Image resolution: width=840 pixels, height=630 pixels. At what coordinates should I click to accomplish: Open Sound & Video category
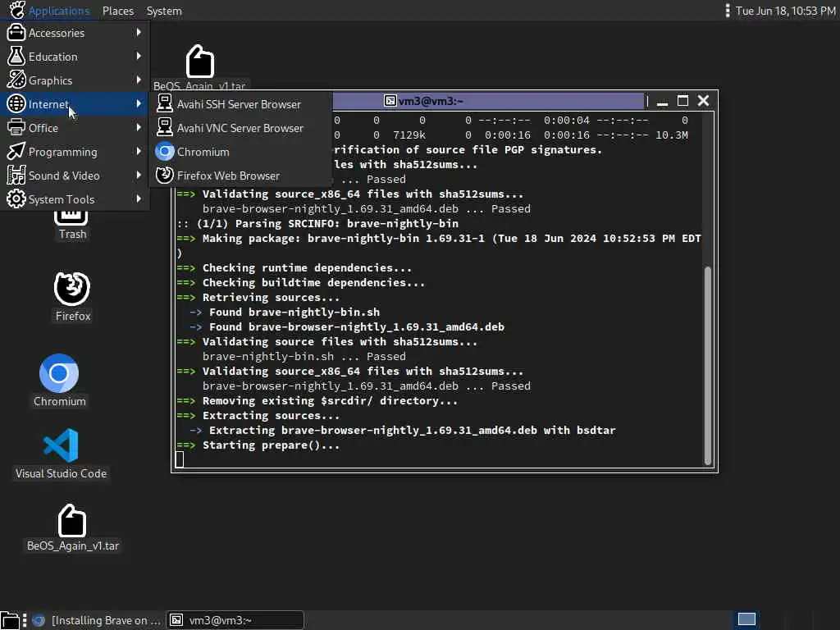click(75, 176)
